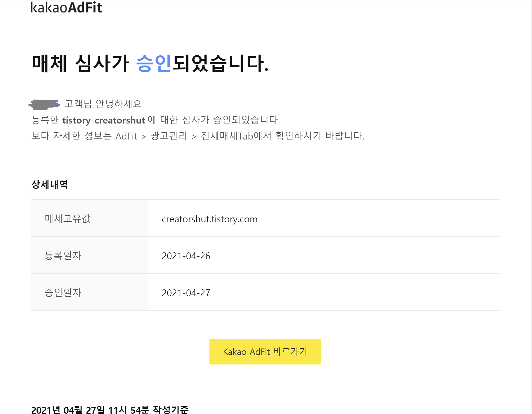Click the bold text tistory-creatorshut
This screenshot has height=414, width=532.
click(104, 120)
